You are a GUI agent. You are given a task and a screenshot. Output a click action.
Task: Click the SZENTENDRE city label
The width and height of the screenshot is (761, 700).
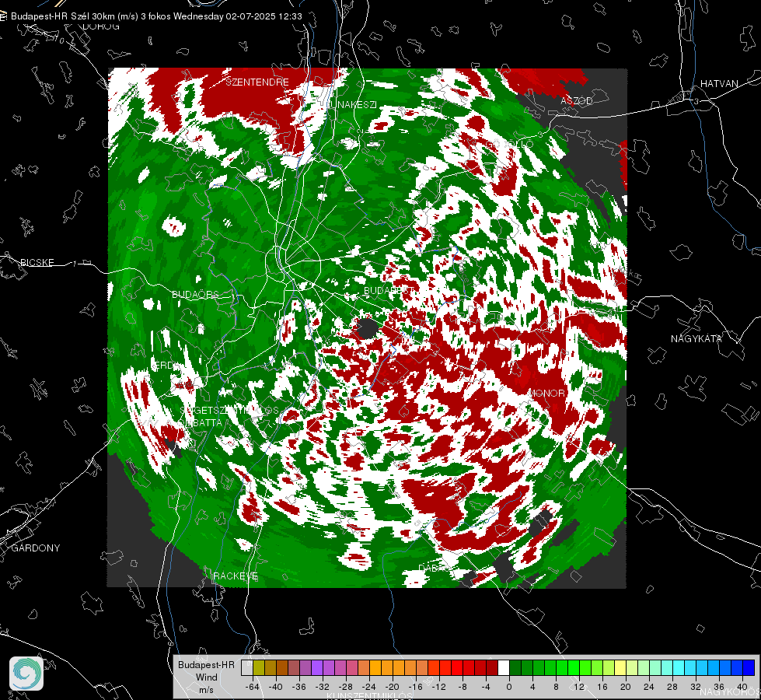257,82
